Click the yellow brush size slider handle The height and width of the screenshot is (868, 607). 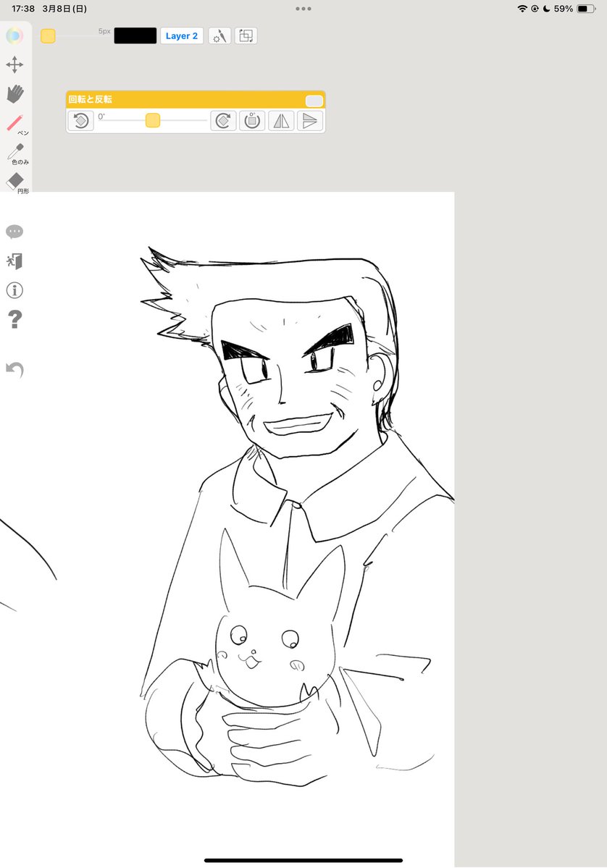pos(49,36)
